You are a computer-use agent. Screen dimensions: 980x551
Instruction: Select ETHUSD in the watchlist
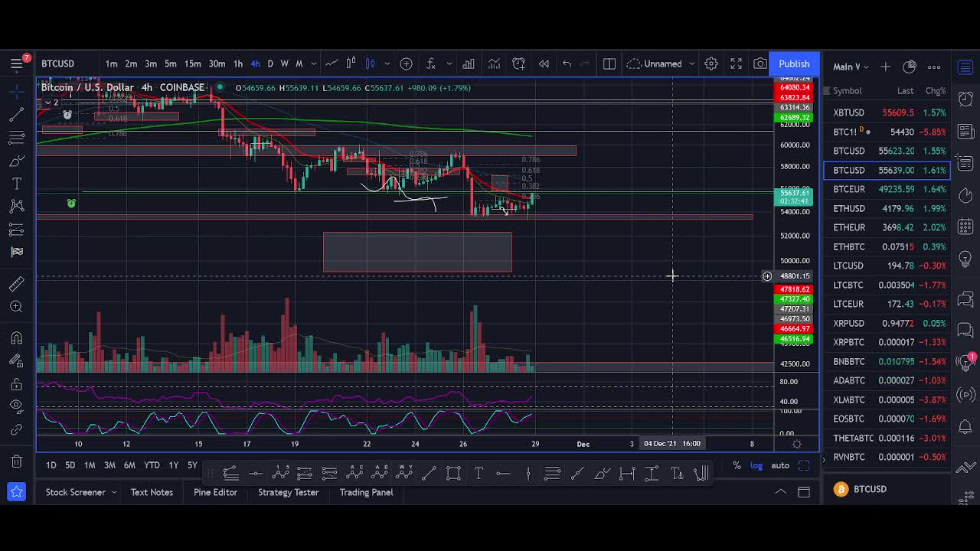coord(887,208)
